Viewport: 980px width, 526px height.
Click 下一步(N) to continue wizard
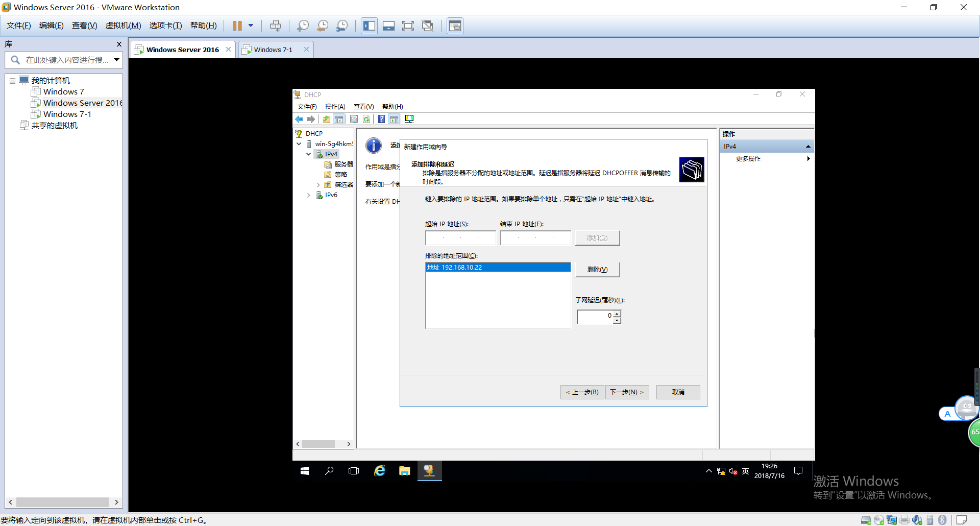[627, 392]
